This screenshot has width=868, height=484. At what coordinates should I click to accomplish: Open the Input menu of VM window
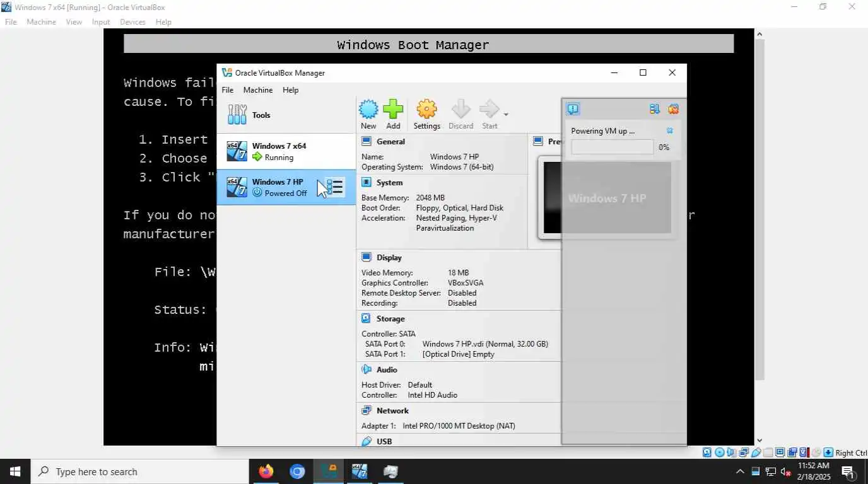pyautogui.click(x=101, y=22)
